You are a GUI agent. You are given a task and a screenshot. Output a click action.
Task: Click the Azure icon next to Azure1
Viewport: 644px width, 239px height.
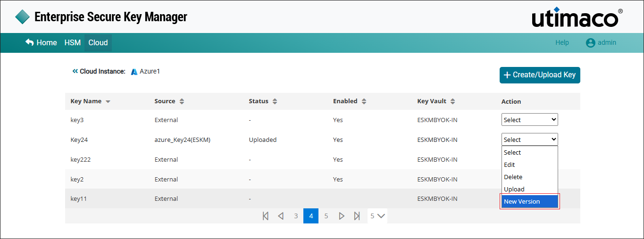click(x=134, y=72)
